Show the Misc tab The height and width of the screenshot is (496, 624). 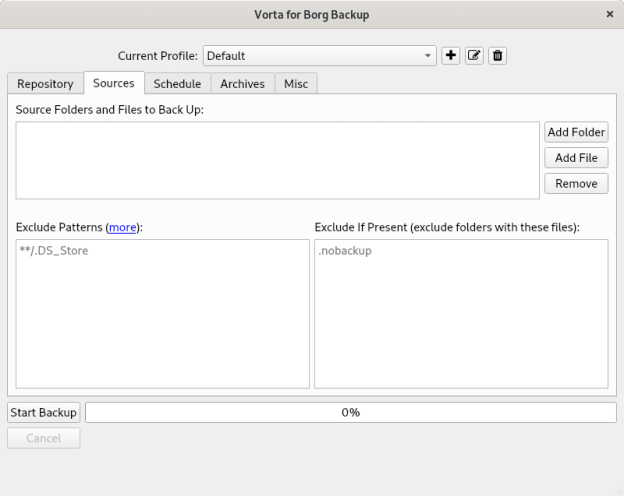[x=296, y=84]
